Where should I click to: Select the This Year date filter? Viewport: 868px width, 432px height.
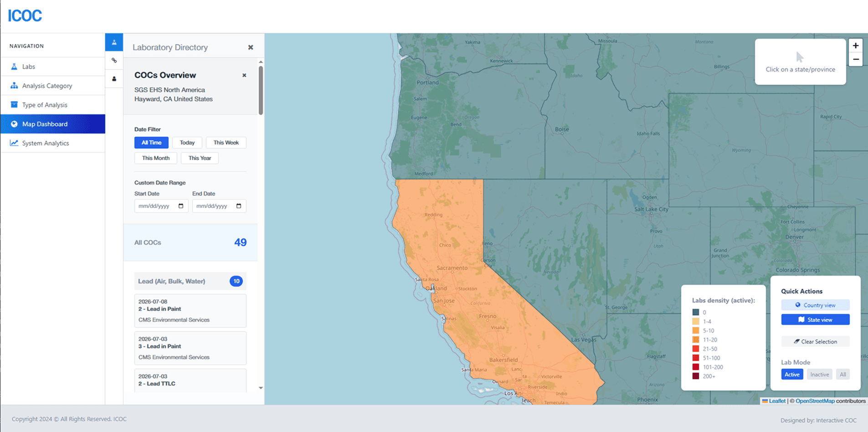(x=200, y=158)
